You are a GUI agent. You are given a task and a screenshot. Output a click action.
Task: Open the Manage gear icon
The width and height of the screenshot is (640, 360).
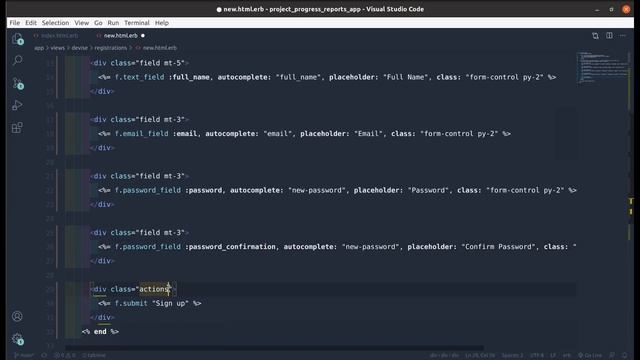[17, 338]
